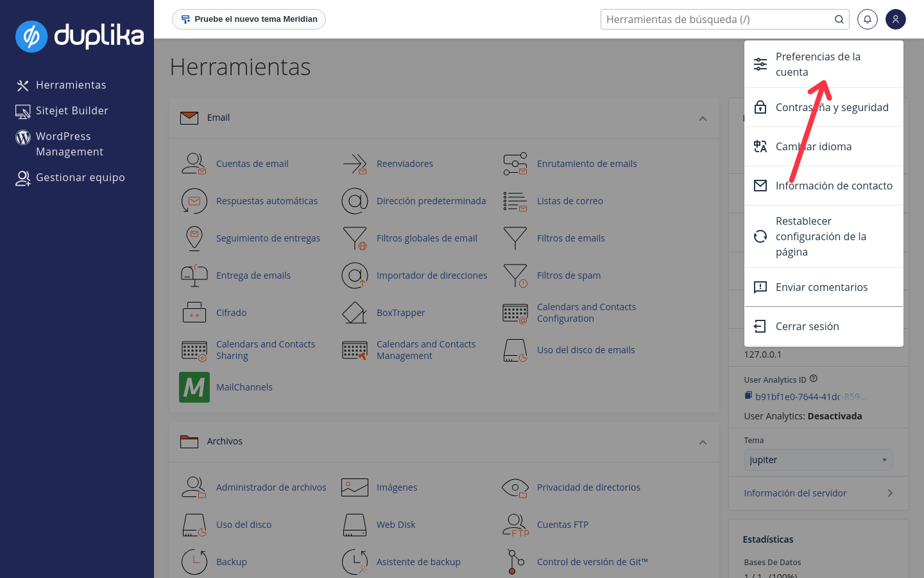Select Cambiar idioma menu entry

824,146
